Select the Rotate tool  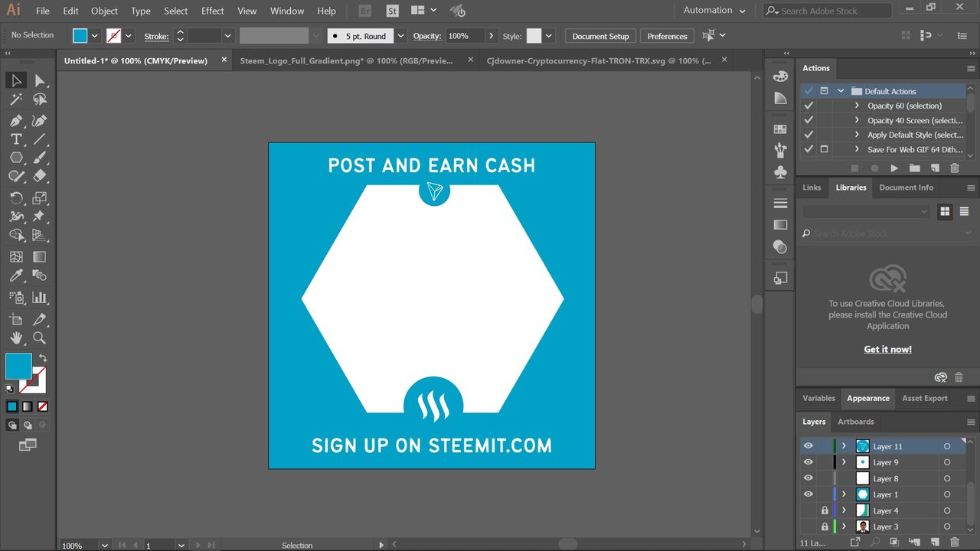pyautogui.click(x=16, y=197)
